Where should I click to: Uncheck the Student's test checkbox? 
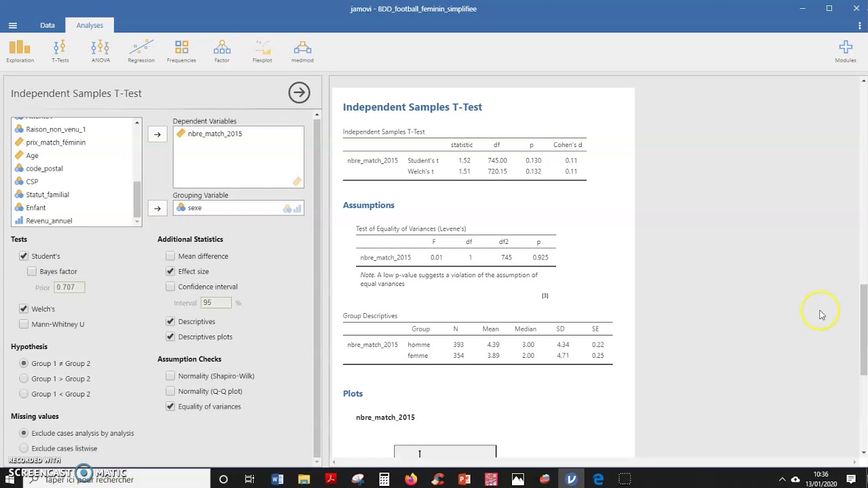24,256
